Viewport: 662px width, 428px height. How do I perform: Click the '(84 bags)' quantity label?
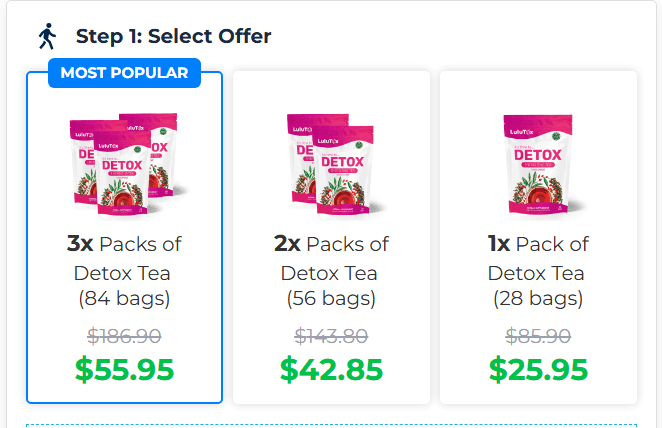124,298
